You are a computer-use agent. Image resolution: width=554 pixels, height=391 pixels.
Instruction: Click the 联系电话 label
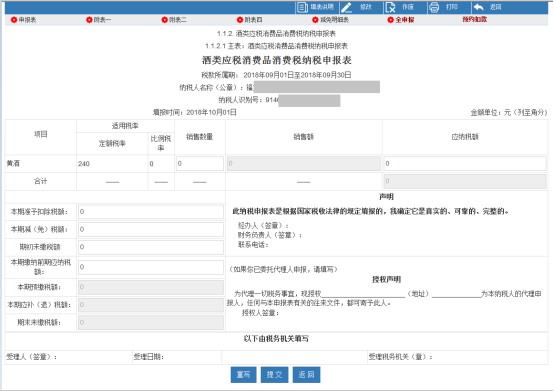253,244
